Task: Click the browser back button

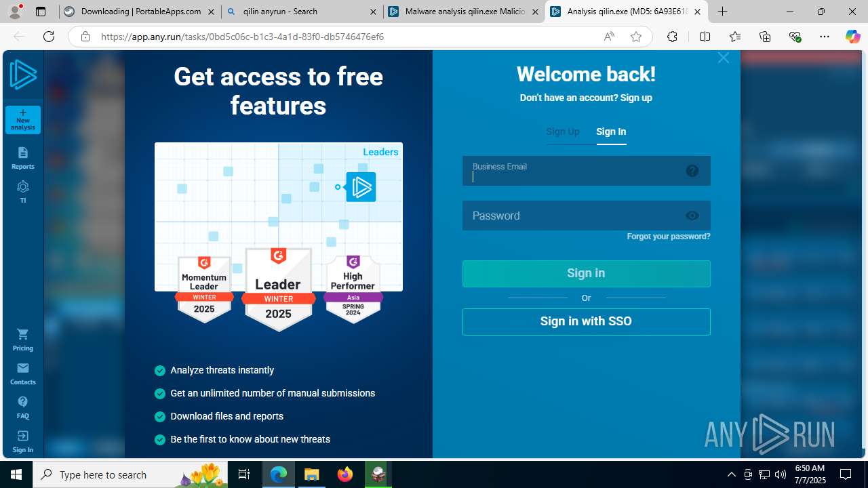Action: coord(19,37)
